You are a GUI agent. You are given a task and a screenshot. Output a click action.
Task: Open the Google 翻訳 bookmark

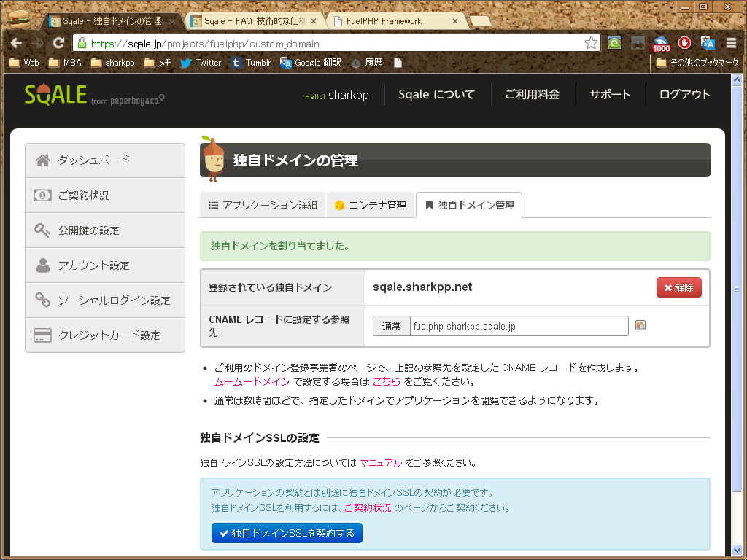click(x=310, y=63)
